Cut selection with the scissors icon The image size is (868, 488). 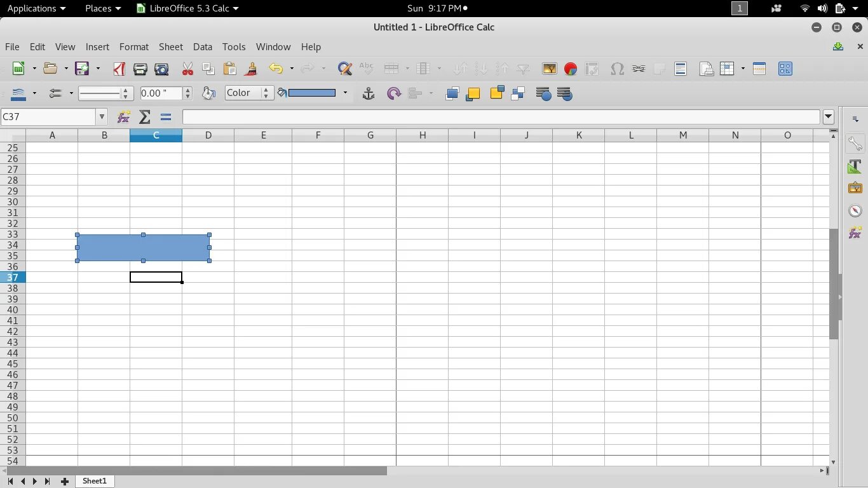pos(187,69)
